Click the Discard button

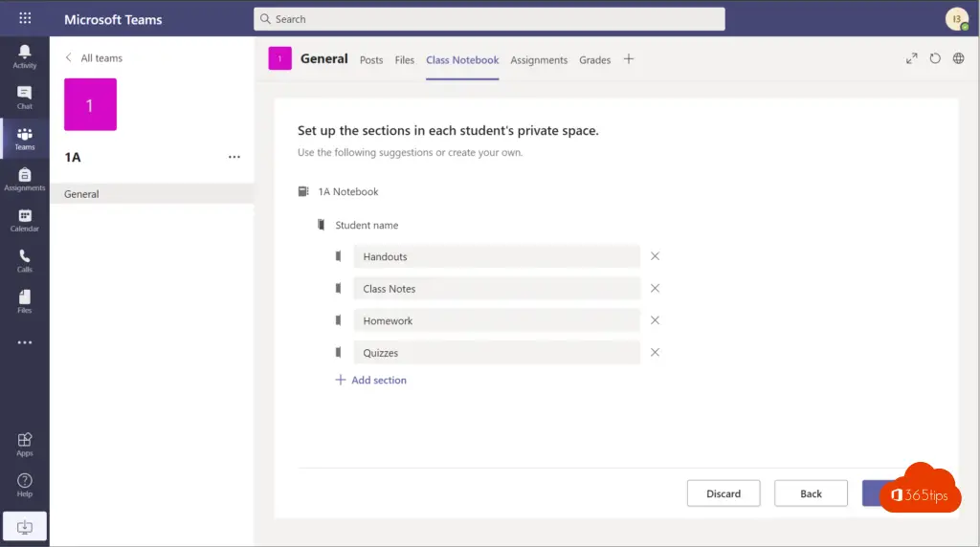point(724,493)
